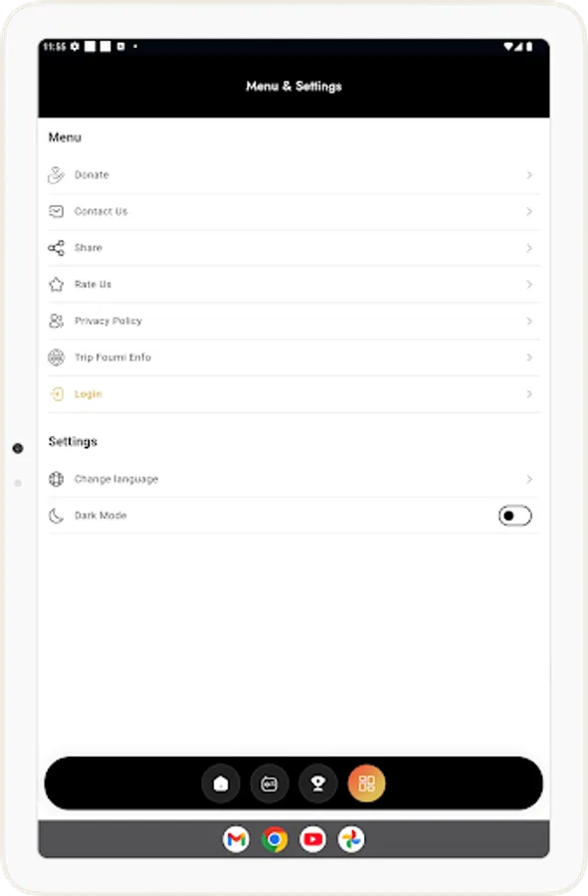Toggle the Dark Mode crescent moon switch
The height and width of the screenshot is (896, 588).
[x=514, y=515]
